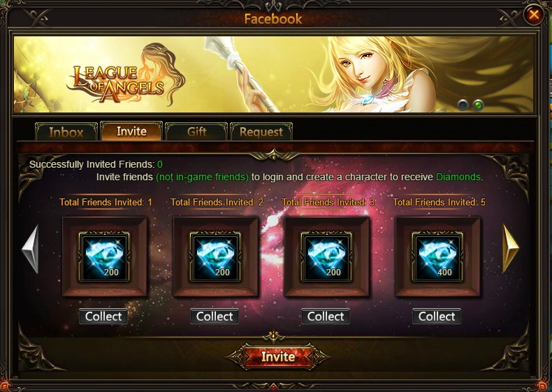
Task: Close the Facebook dialog with the X
Action: point(534,15)
